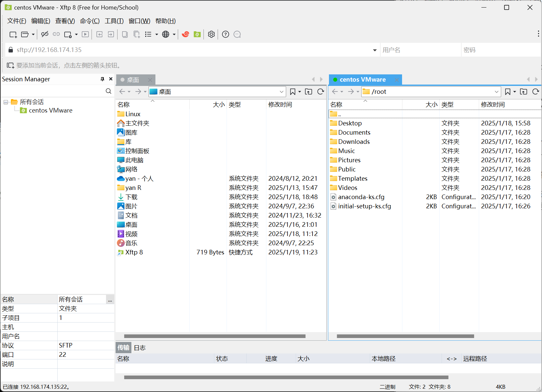Screen dimensions: 542x392
Task: Open the 查看(V) menu
Action: (65, 21)
